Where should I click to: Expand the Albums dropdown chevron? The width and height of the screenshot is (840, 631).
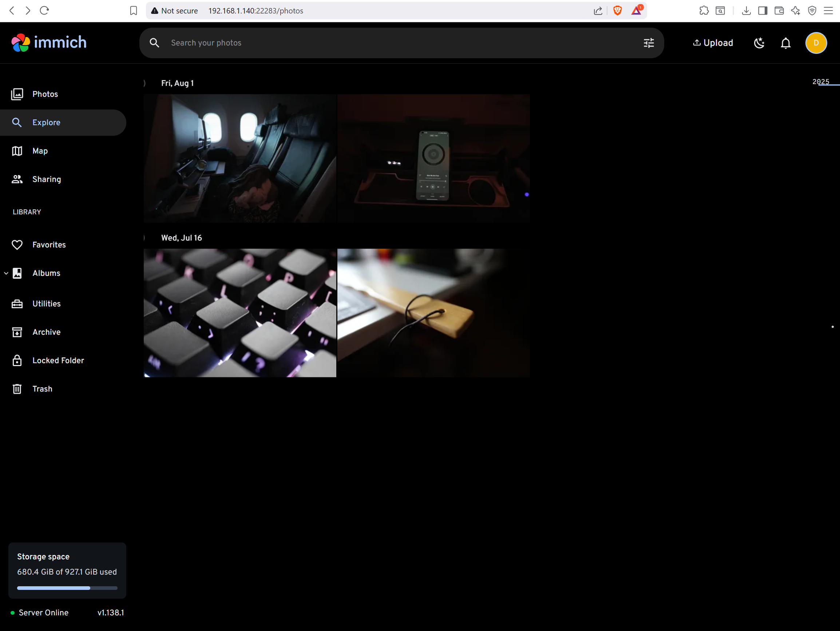pos(6,273)
